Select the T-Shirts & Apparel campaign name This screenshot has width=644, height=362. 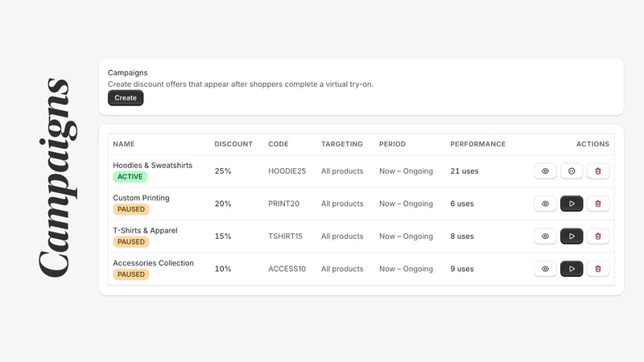pos(145,230)
